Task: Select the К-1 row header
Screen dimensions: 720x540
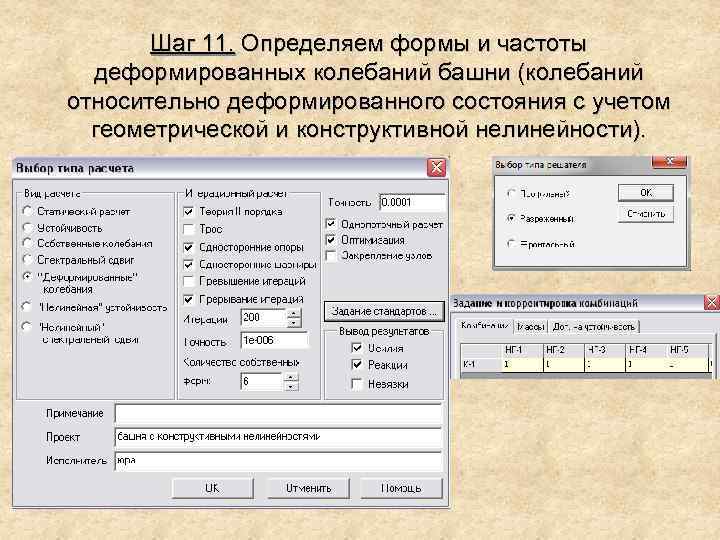Action: click(x=481, y=365)
